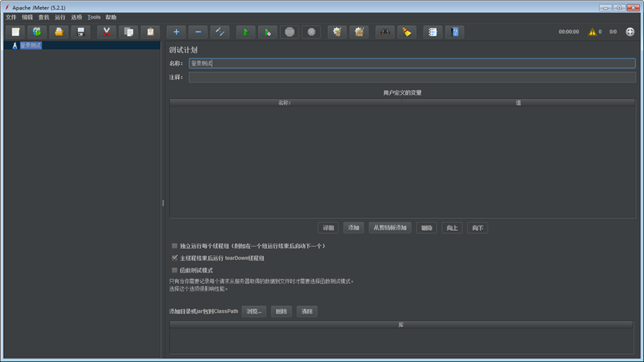Click the remote engines globe icon

(630, 31)
